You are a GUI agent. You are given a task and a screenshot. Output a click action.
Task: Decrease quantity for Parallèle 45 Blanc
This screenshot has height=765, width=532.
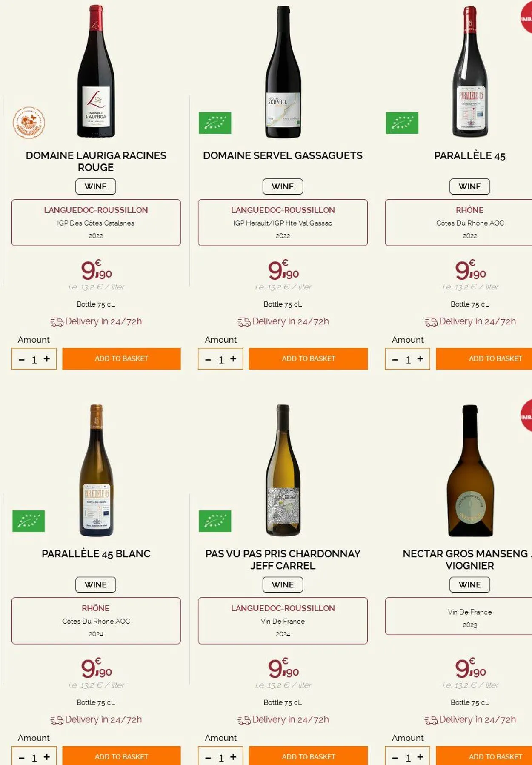click(22, 758)
